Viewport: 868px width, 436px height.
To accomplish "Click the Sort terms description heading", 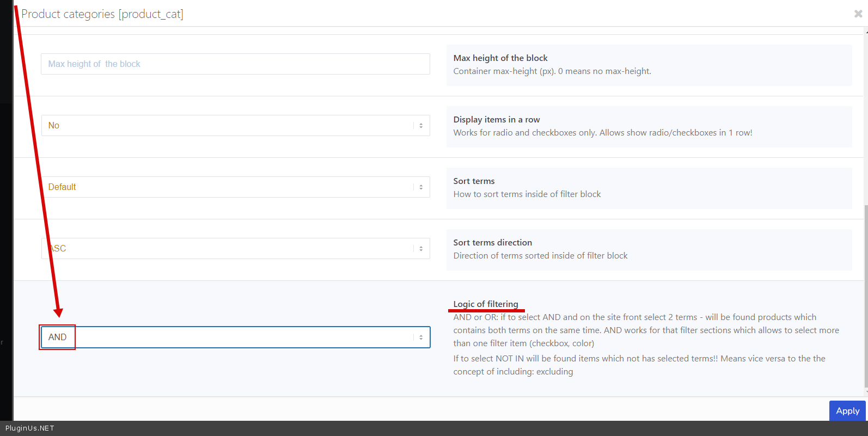I will click(x=474, y=181).
